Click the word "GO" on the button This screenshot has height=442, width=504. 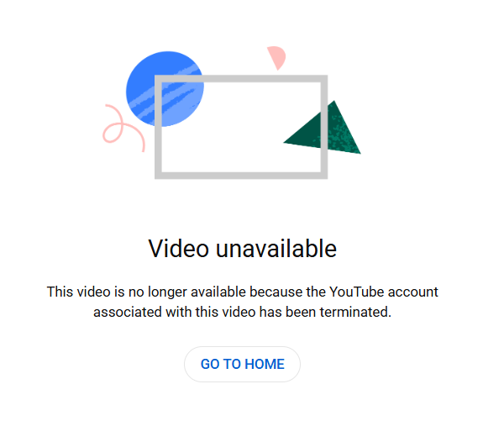[x=210, y=364]
